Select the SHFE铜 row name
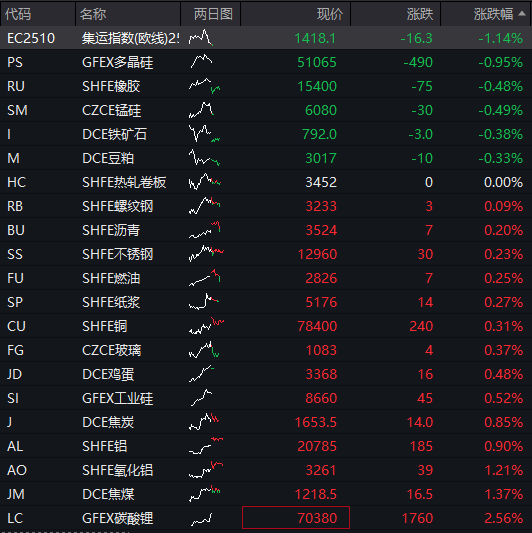The image size is (532, 533). coord(105,326)
